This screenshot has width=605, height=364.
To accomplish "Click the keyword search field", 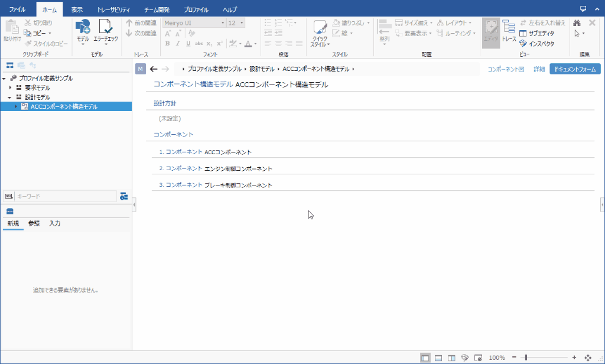I will click(x=65, y=196).
